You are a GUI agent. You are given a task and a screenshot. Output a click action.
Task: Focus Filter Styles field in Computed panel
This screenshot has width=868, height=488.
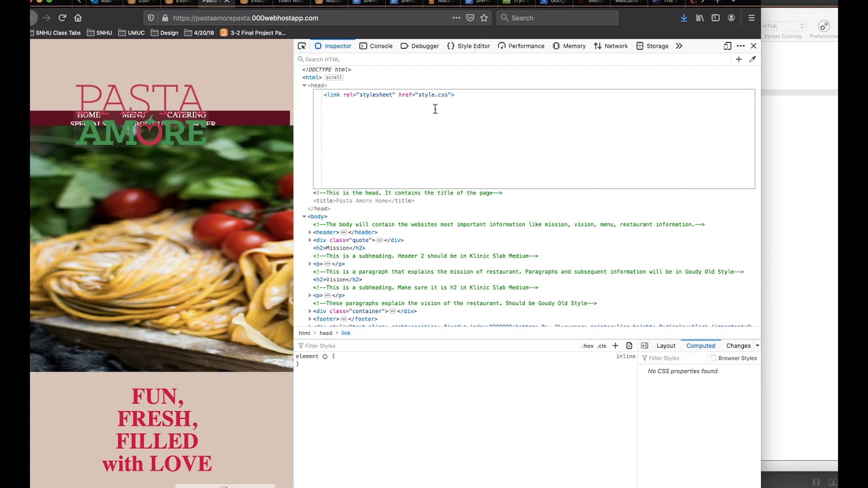click(x=673, y=359)
